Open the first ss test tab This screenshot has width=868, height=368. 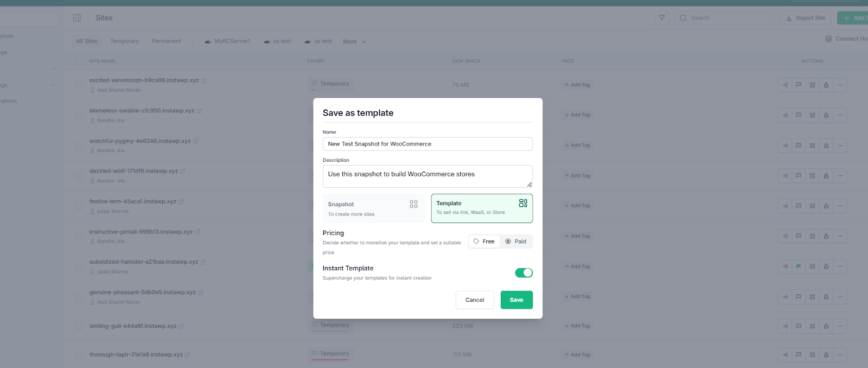(x=277, y=41)
